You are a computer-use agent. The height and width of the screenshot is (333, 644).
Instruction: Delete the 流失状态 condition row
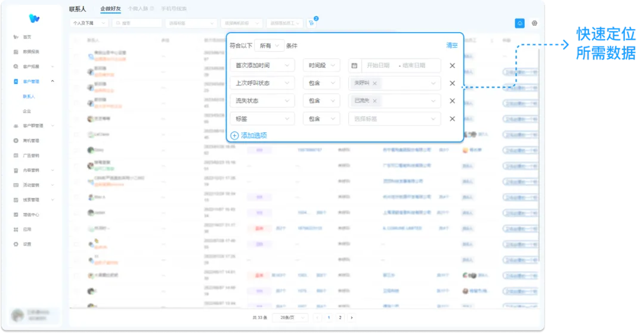tap(452, 101)
